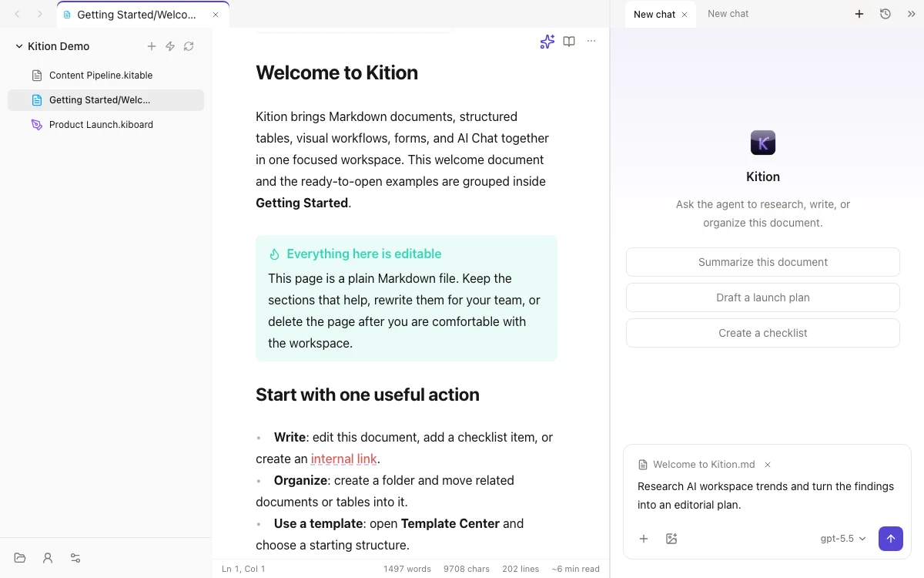The height and width of the screenshot is (578, 924).
Task: Remove the Welcome to Kition.md attachment
Action: tap(768, 465)
